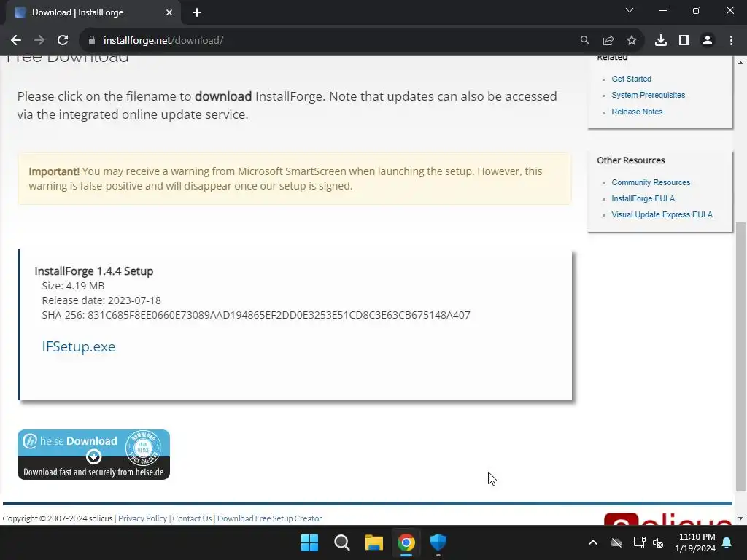The height and width of the screenshot is (560, 747).
Task: Open the Release Notes link
Action: (x=637, y=112)
